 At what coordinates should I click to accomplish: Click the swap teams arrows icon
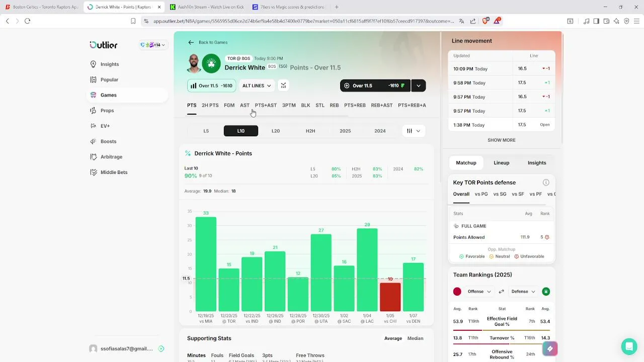pyautogui.click(x=501, y=292)
